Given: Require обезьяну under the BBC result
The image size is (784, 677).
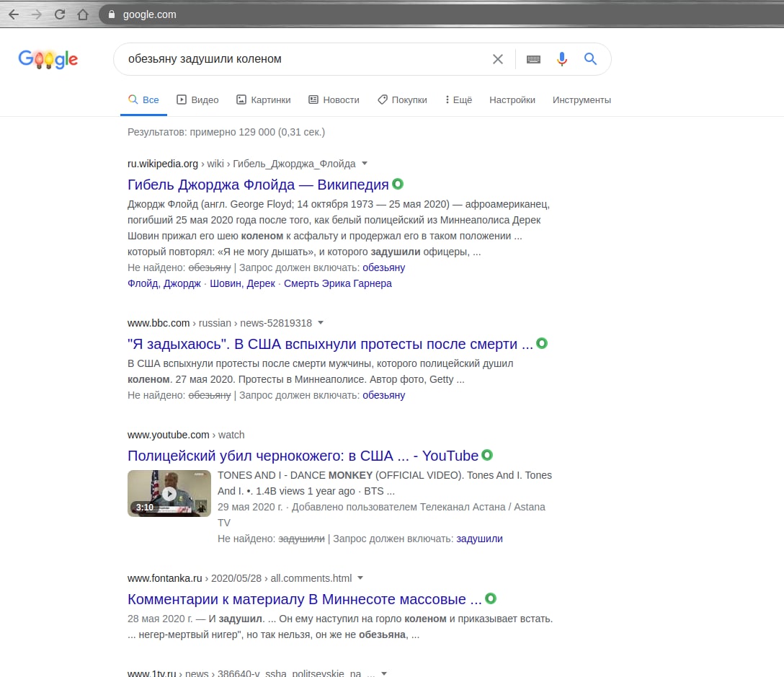Looking at the screenshot, I should (x=383, y=395).
